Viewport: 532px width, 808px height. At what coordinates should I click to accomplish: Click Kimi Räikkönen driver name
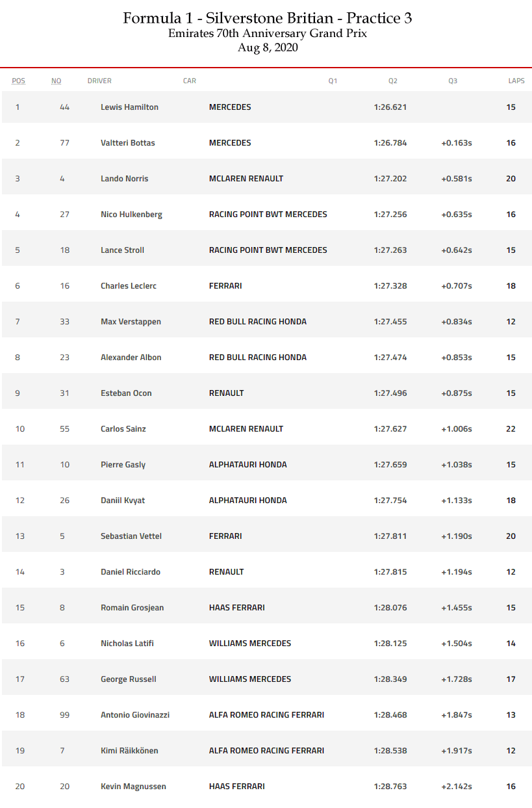[129, 751]
